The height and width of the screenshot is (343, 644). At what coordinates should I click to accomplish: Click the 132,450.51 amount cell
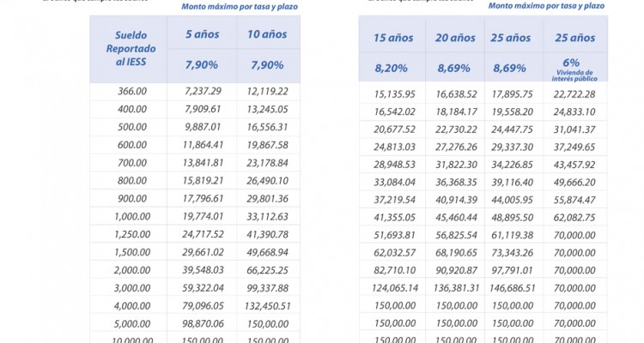coord(267,305)
